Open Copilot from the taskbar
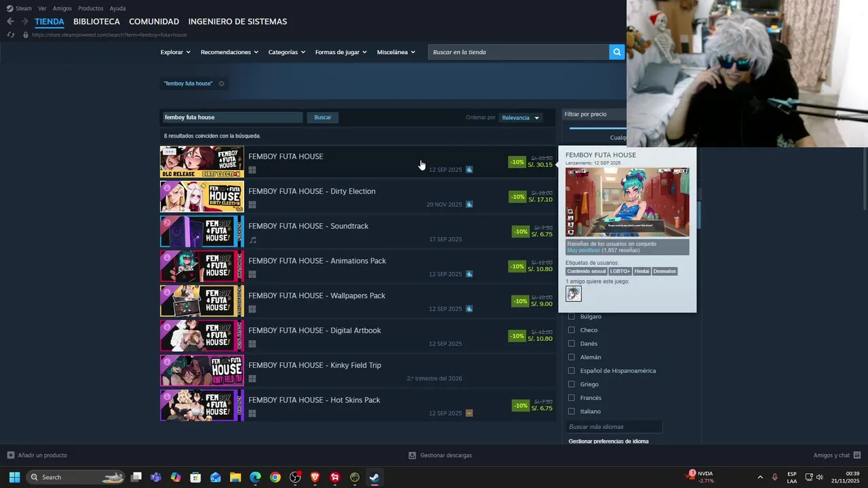The height and width of the screenshot is (488, 868). pyautogui.click(x=176, y=477)
